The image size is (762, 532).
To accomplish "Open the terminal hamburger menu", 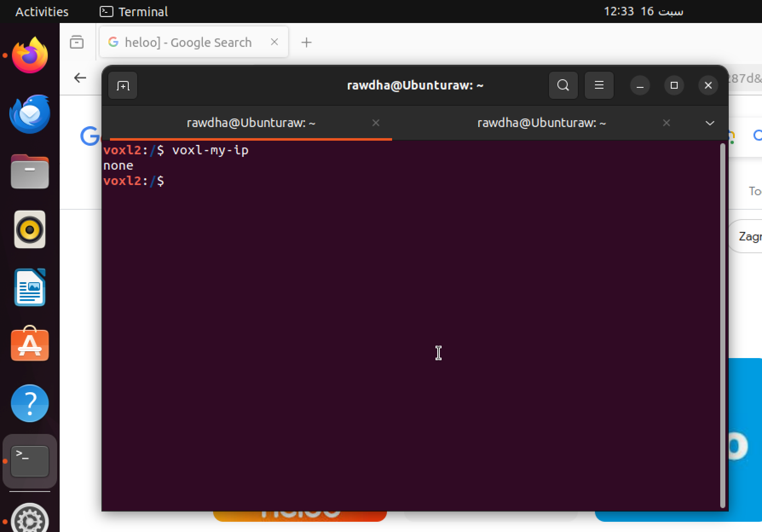I will point(599,86).
